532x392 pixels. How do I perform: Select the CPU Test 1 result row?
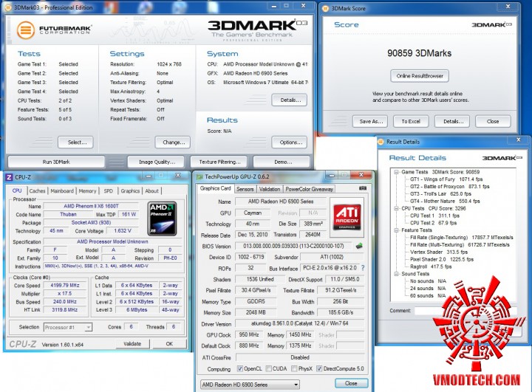click(x=434, y=216)
